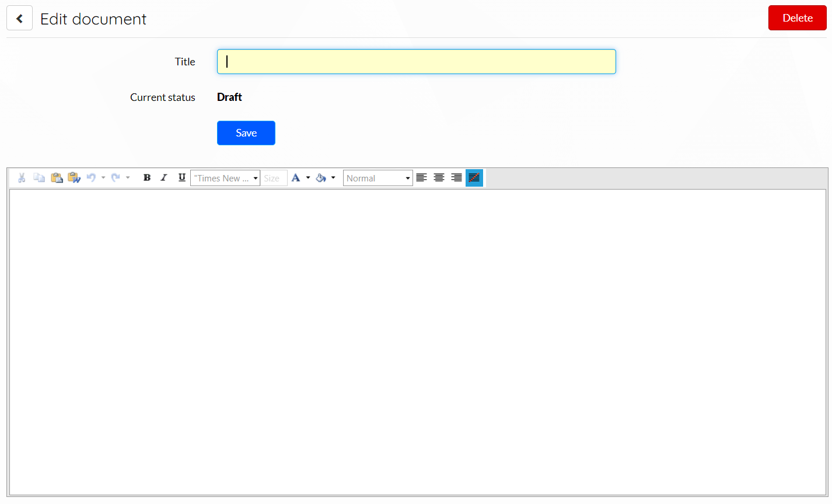Click the Paste clipboard icon
Image resolution: width=832 pixels, height=504 pixels.
click(57, 178)
